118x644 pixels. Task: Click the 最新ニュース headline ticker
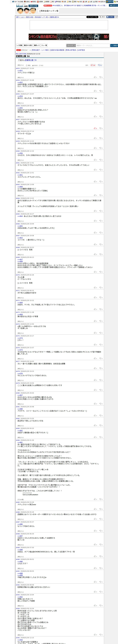79,5
